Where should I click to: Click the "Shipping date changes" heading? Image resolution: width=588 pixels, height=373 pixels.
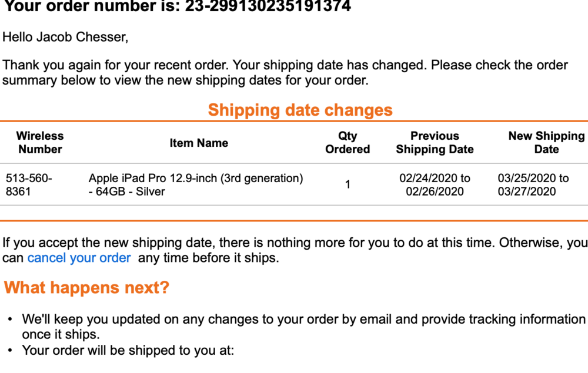coord(300,110)
